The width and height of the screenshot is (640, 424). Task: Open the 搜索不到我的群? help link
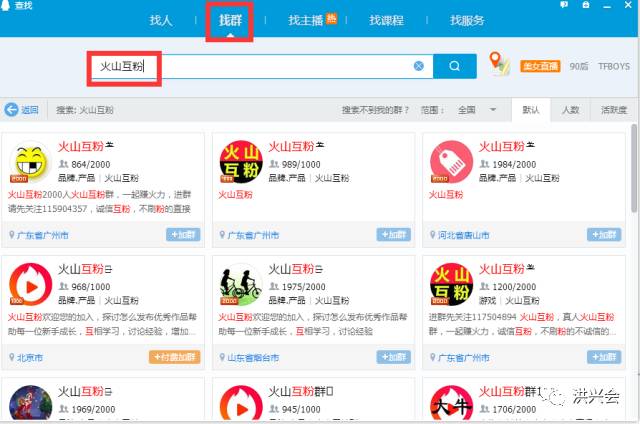pos(375,110)
